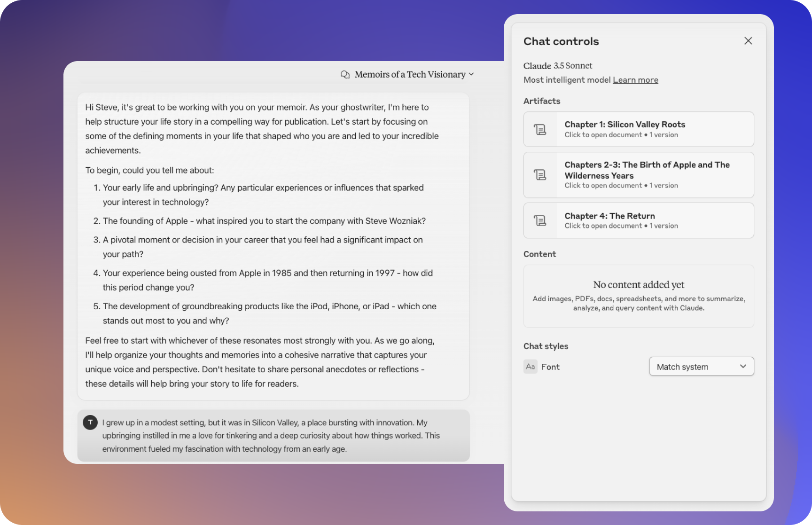
Task: Click the Font label in Chat styles
Action: click(x=550, y=367)
